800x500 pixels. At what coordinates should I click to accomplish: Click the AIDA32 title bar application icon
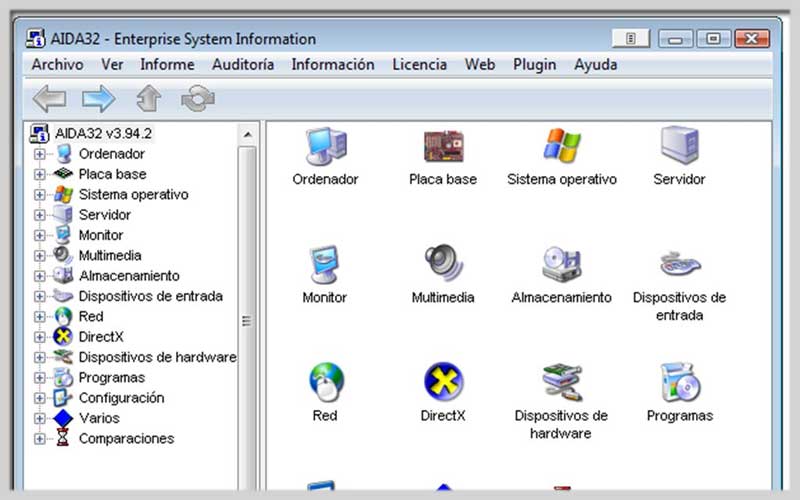point(36,39)
